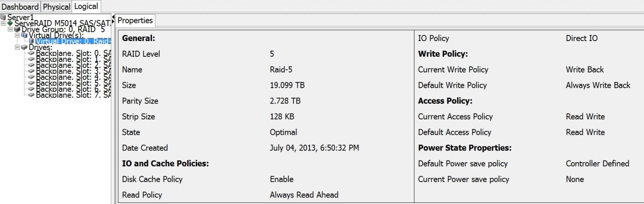Open the Physical tab
Viewport: 644px width, 204px height.
pos(56,7)
